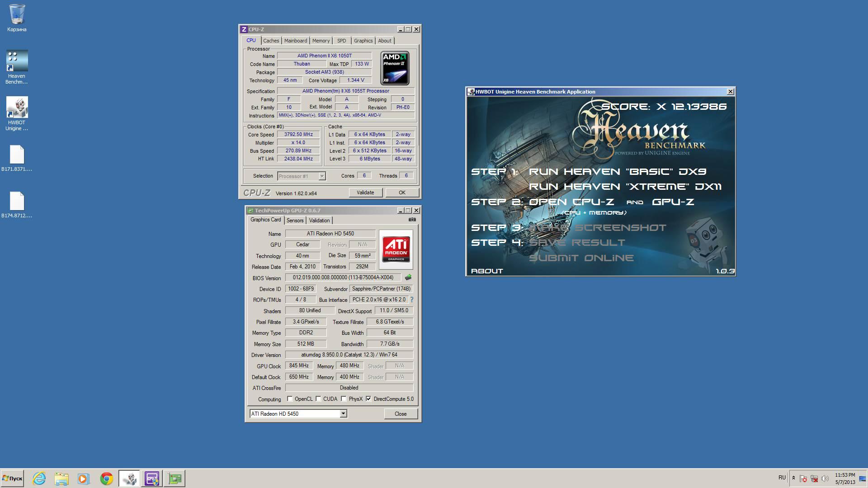Open the SPD tab in CPU-Z
This screenshot has height=488, width=868.
coord(342,41)
